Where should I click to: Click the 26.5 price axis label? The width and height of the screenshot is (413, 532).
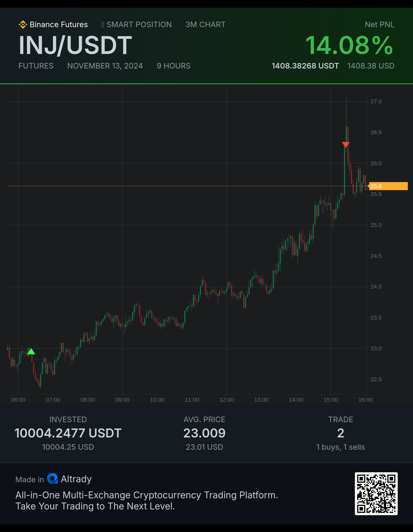click(x=376, y=132)
